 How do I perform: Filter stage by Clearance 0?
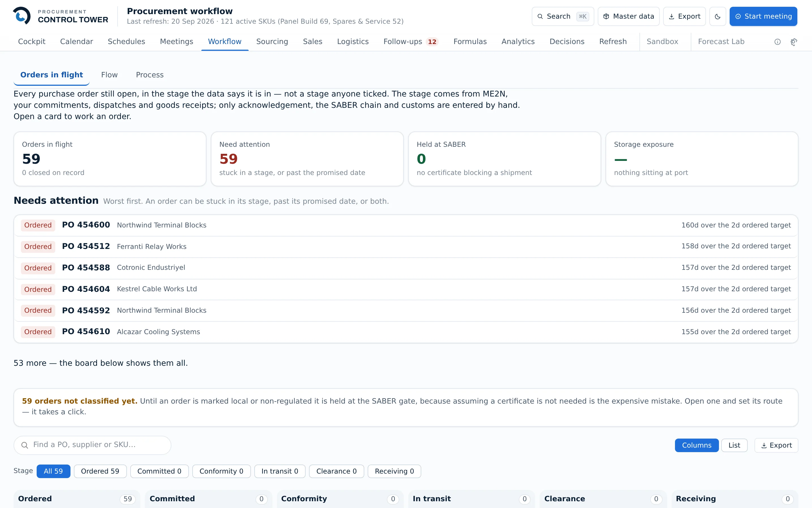tap(337, 471)
